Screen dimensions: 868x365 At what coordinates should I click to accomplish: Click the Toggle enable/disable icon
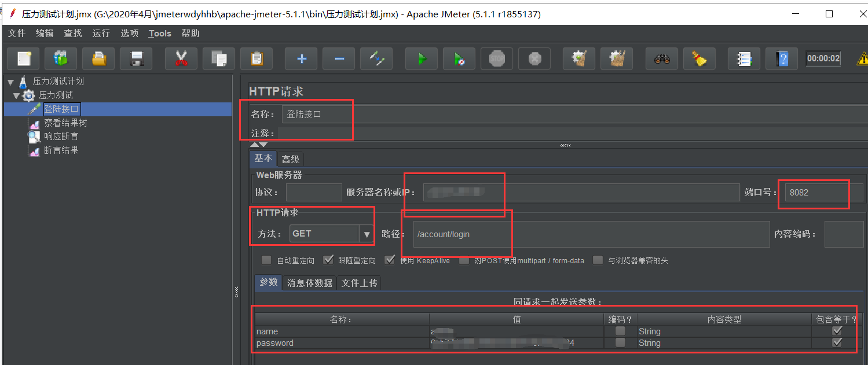click(376, 58)
